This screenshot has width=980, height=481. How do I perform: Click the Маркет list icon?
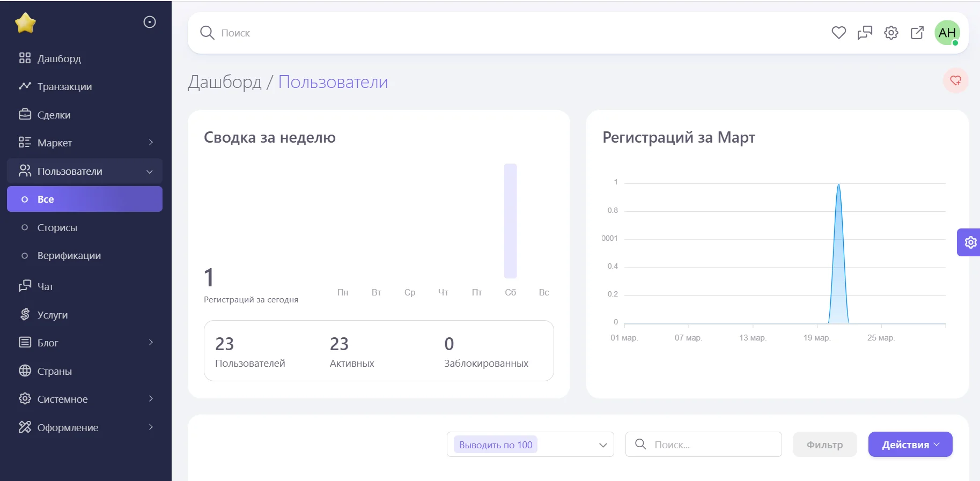25,142
